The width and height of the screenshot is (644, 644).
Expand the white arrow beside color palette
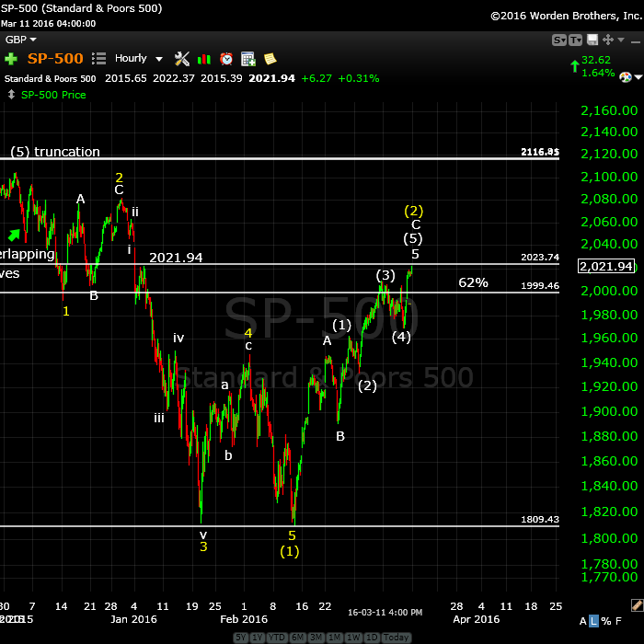[638, 77]
